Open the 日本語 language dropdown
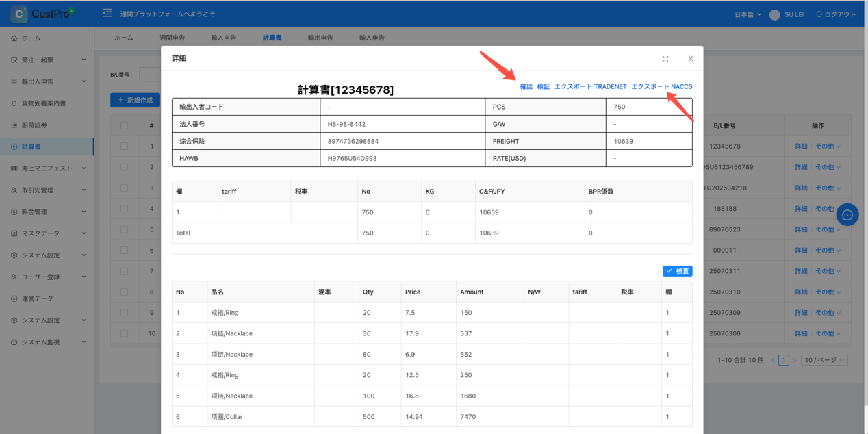The width and height of the screenshot is (868, 434). [748, 14]
